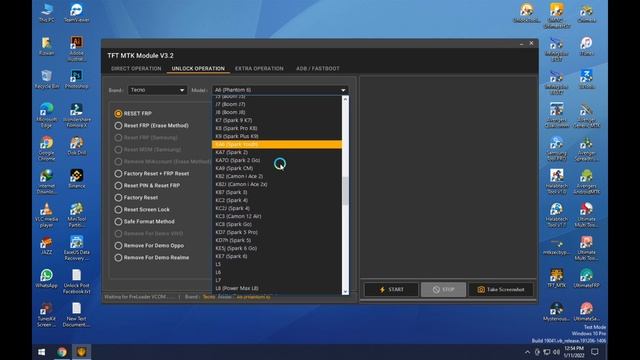Choose Safe Format Method option
This screenshot has height=360, width=640.
coord(144,222)
